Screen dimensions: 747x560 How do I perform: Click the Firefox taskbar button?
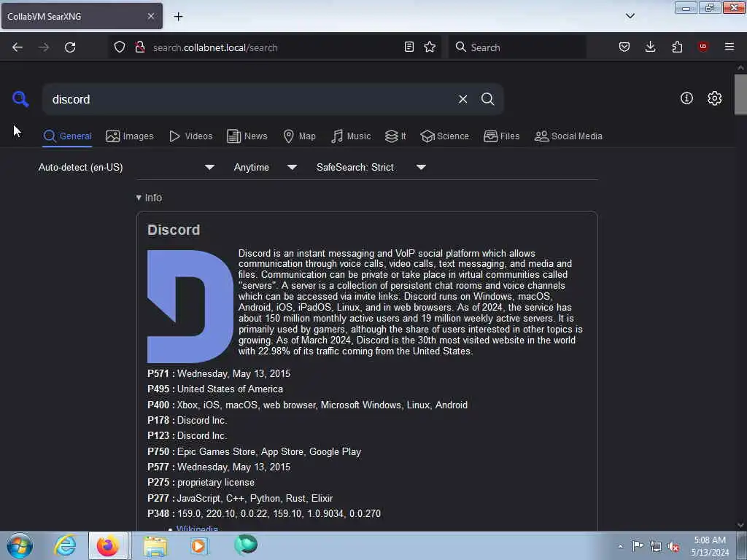[x=108, y=545]
